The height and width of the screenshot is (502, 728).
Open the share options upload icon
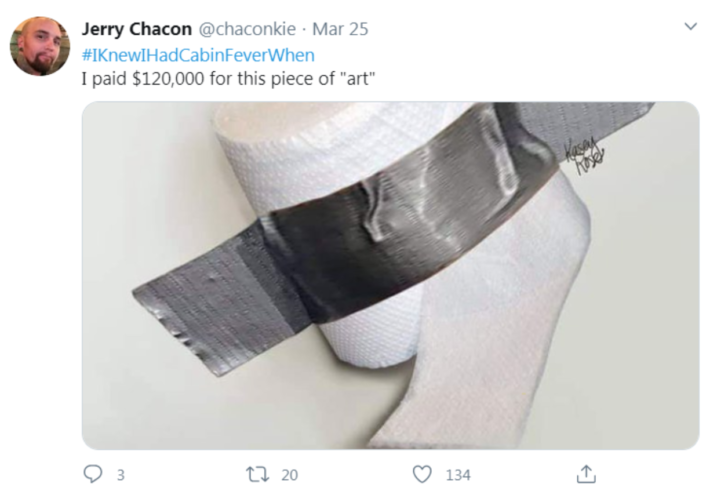pyautogui.click(x=586, y=474)
